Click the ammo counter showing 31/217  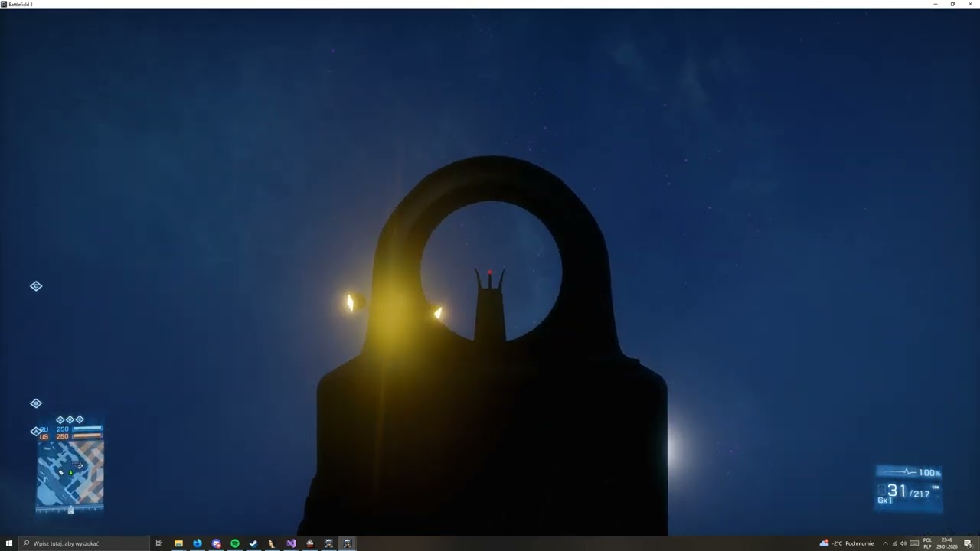909,492
